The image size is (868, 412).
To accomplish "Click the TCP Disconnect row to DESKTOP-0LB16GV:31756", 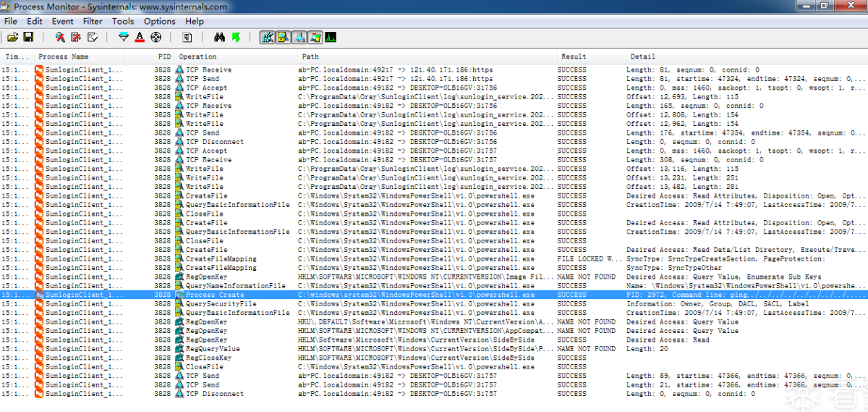I will 434,142.
